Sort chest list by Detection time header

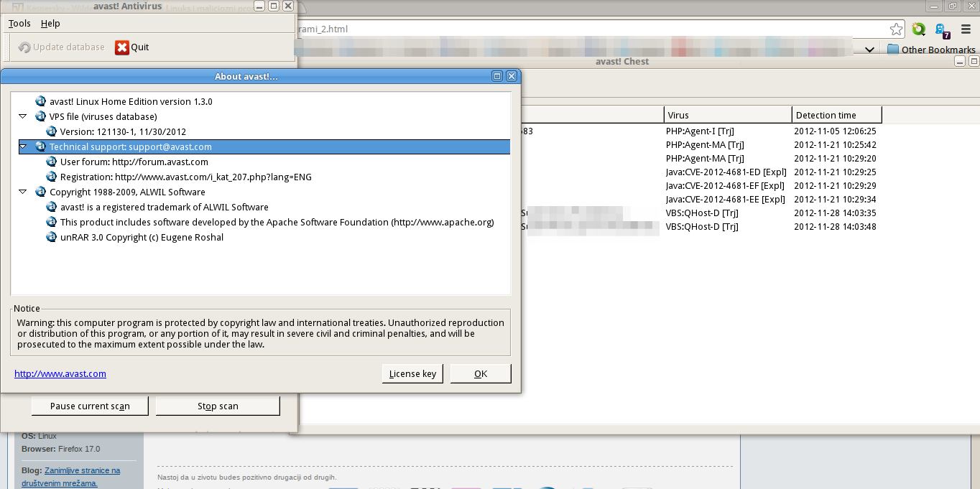click(837, 115)
